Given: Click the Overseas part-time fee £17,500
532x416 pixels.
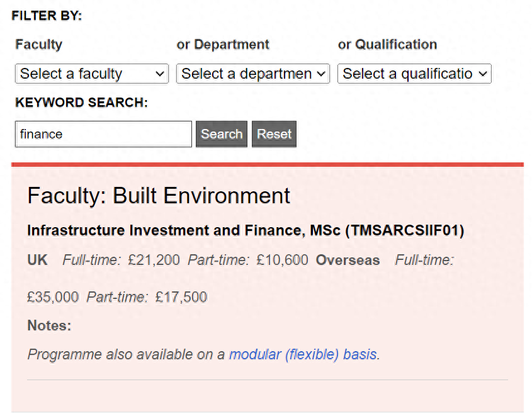Looking at the screenshot, I should (181, 297).
